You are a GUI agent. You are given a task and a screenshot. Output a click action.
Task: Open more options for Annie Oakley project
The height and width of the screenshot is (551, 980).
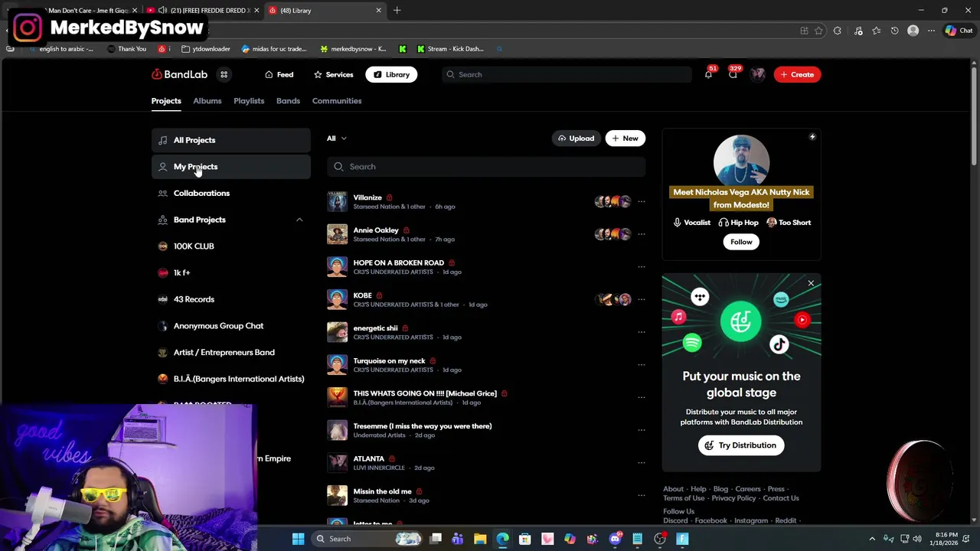pyautogui.click(x=642, y=234)
